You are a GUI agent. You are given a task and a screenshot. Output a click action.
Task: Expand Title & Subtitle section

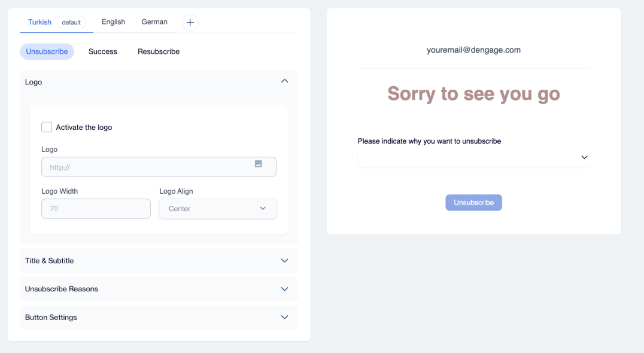(159, 261)
